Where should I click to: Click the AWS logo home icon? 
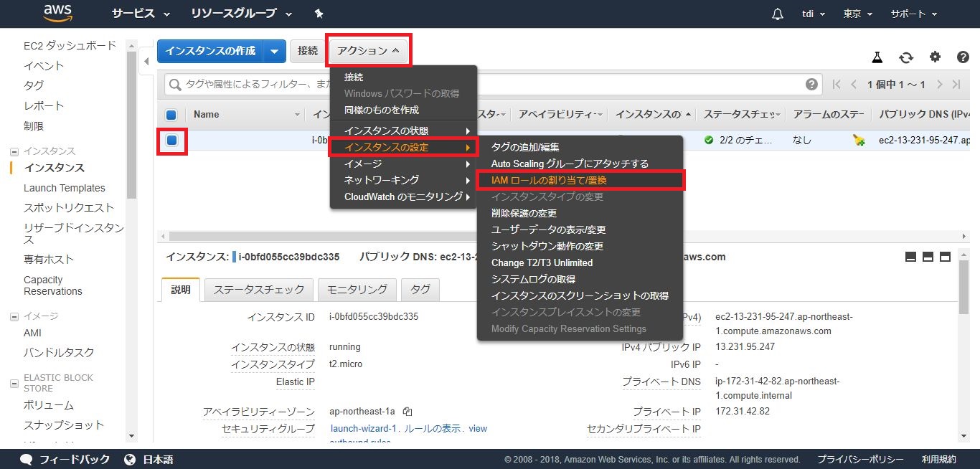[x=57, y=13]
